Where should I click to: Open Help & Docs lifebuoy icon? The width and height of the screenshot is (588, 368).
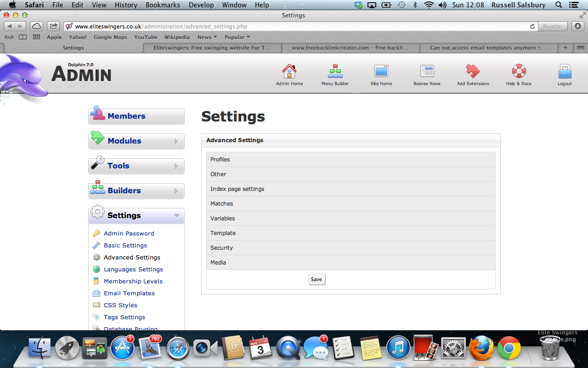[519, 72]
